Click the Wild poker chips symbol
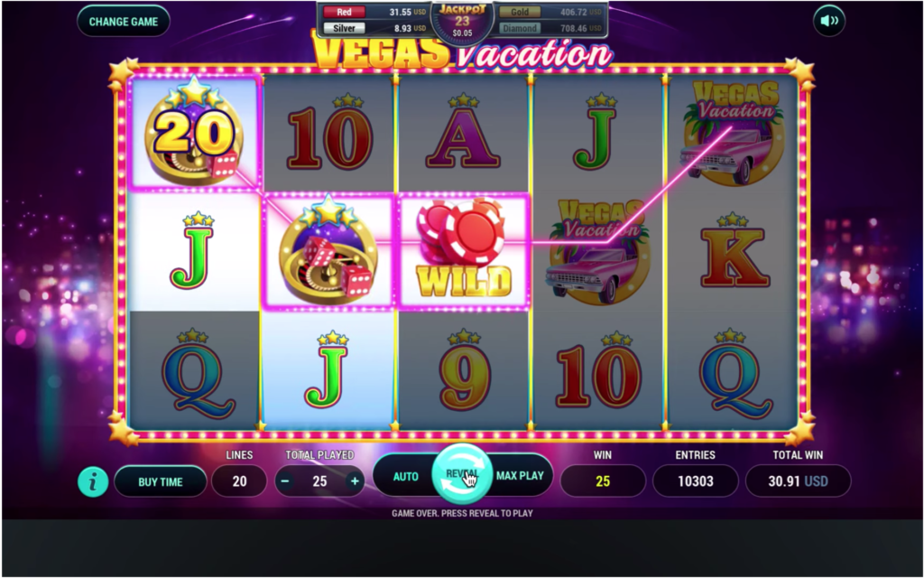The image size is (924, 578). pos(463,249)
